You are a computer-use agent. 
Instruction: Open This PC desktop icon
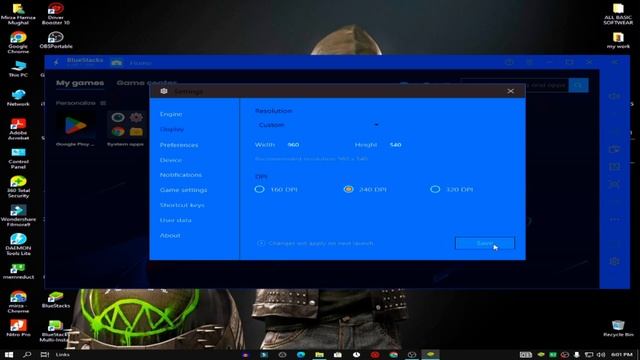(18, 69)
